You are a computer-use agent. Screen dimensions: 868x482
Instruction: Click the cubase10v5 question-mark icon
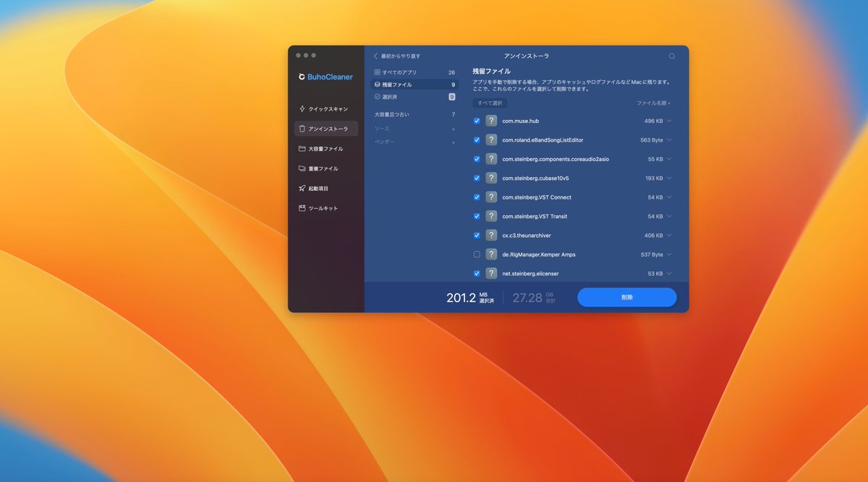[491, 178]
